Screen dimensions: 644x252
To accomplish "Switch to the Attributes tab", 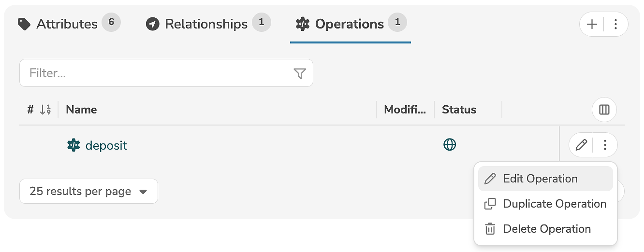I will pos(67,24).
